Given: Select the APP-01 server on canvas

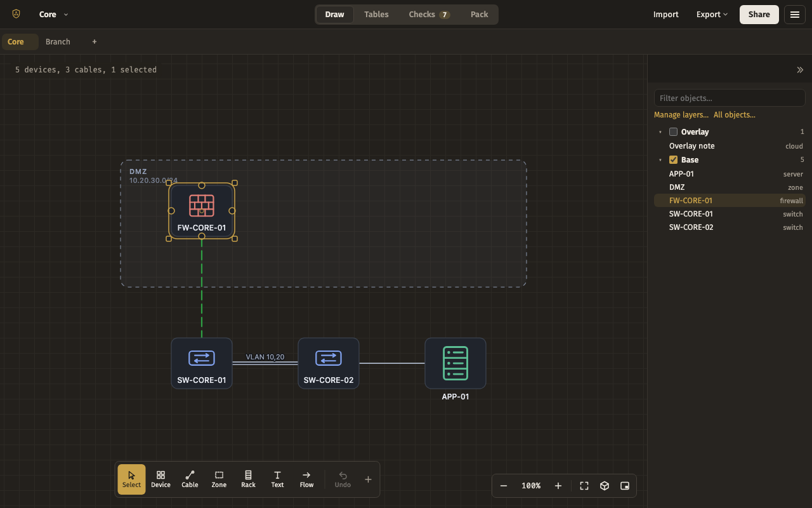Looking at the screenshot, I should pos(455,363).
